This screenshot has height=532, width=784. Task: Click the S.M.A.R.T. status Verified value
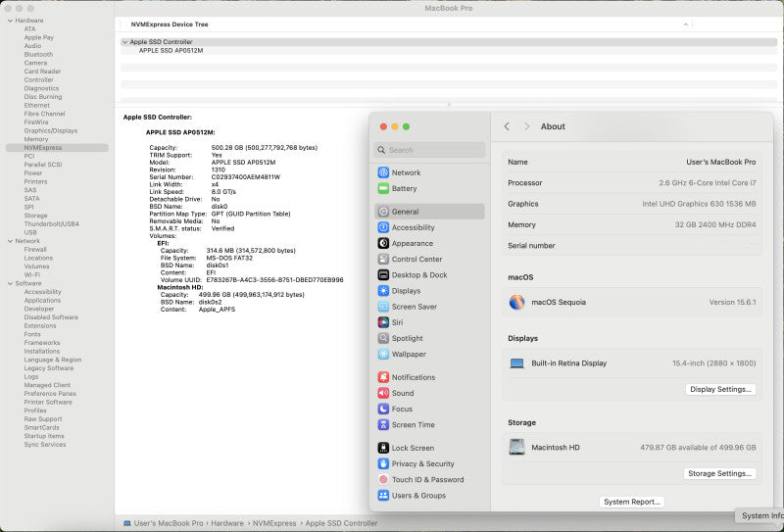tap(223, 228)
